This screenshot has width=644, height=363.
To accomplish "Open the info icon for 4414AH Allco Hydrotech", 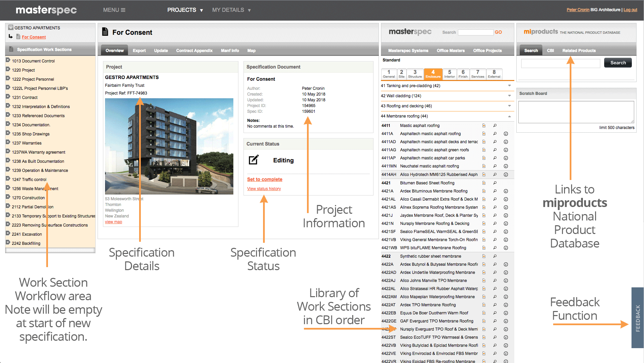I will point(506,175).
